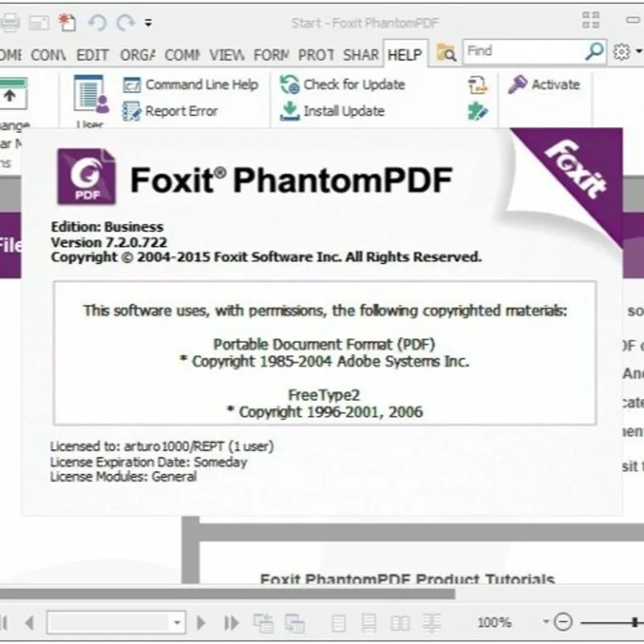Click Portable Document Format (PDF) line
This screenshot has height=644, width=644.
tap(324, 345)
